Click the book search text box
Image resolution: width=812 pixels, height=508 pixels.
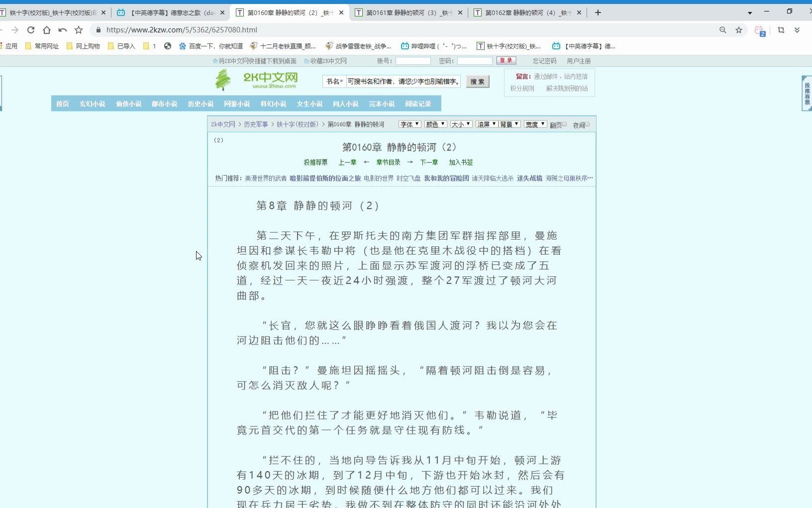point(403,81)
